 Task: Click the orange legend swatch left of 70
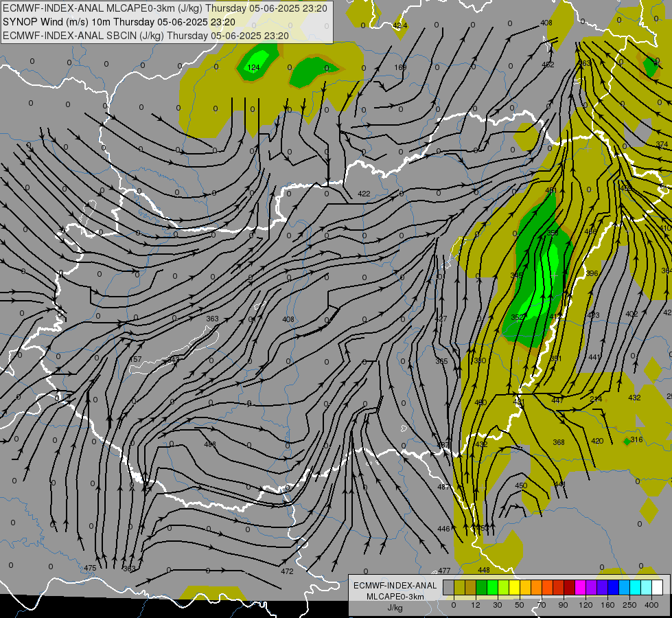537,588
